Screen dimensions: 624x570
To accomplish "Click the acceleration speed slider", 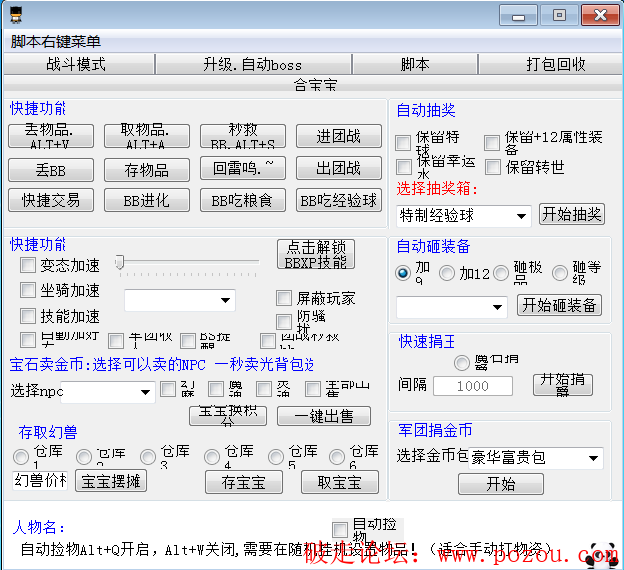I will point(190,263).
